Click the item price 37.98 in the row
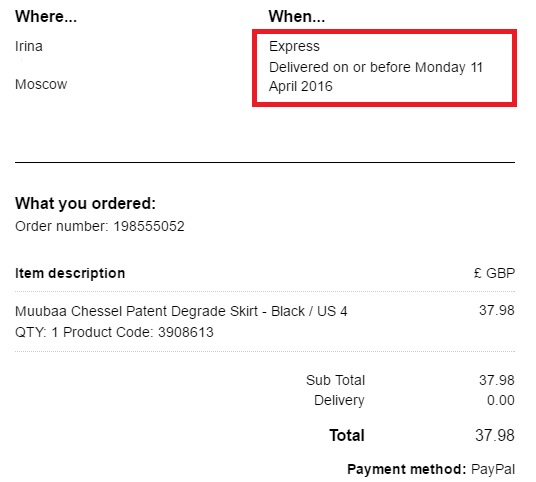This screenshot has width=536, height=482. pos(497,310)
